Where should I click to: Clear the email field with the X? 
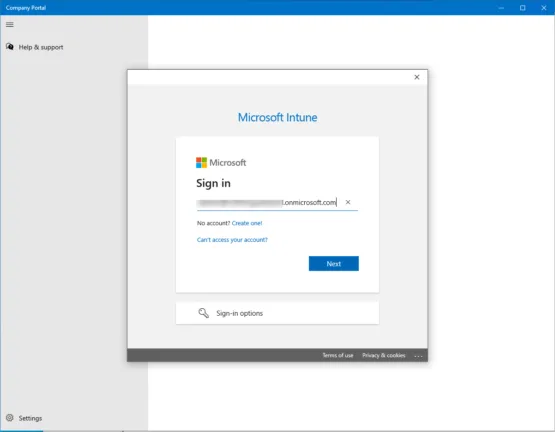click(348, 202)
